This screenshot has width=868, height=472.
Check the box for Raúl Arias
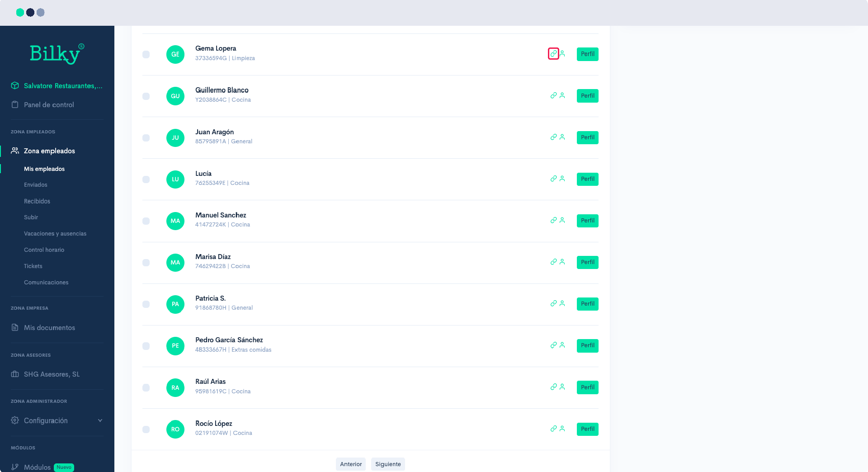coord(146,387)
